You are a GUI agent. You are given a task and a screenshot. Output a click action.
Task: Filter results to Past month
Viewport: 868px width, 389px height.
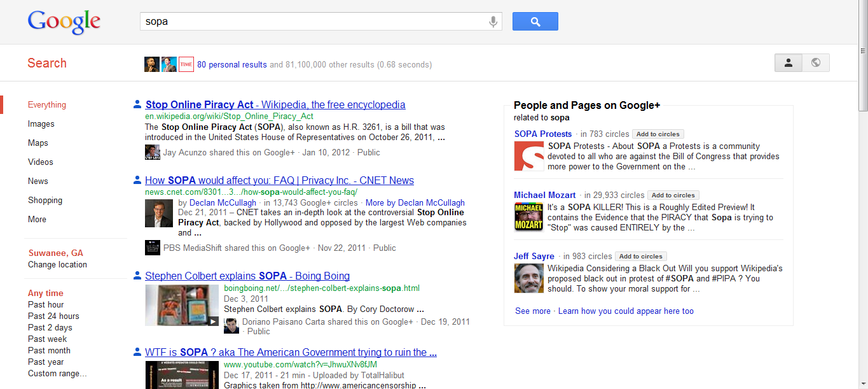click(49, 351)
